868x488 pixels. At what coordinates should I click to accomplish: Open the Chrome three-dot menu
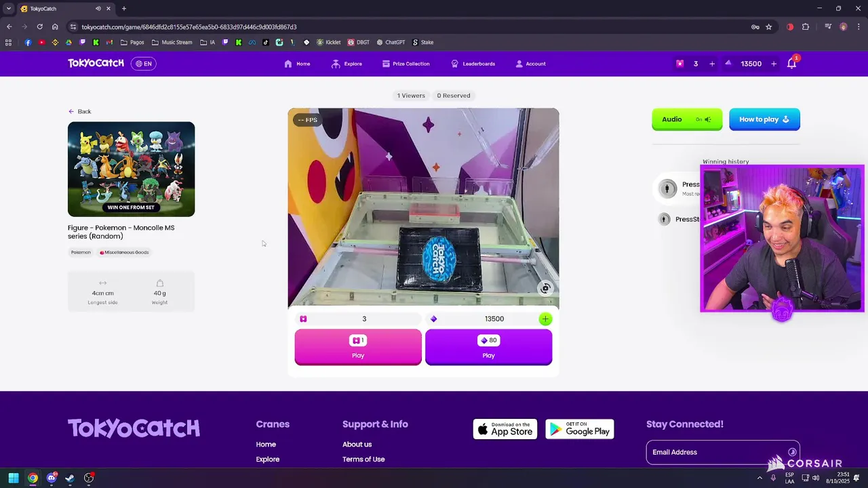point(858,27)
